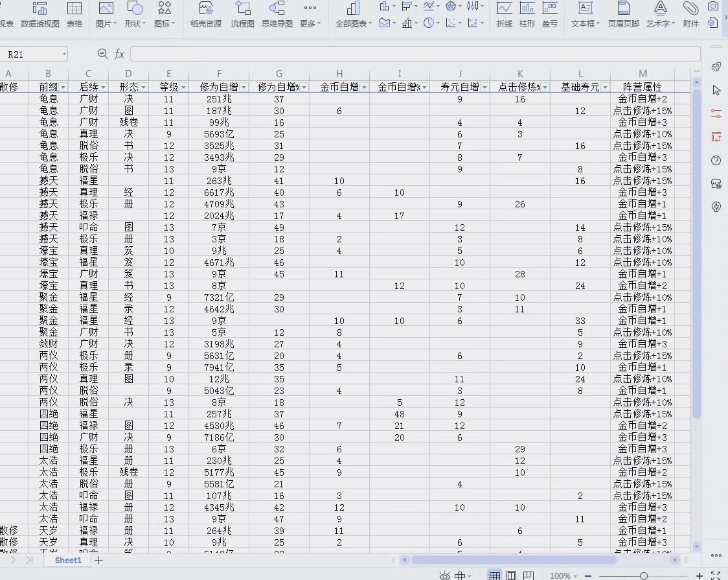This screenshot has width=728, height=580.
Task: Open the filter dropdown for 修为自增
Action: [x=244, y=87]
